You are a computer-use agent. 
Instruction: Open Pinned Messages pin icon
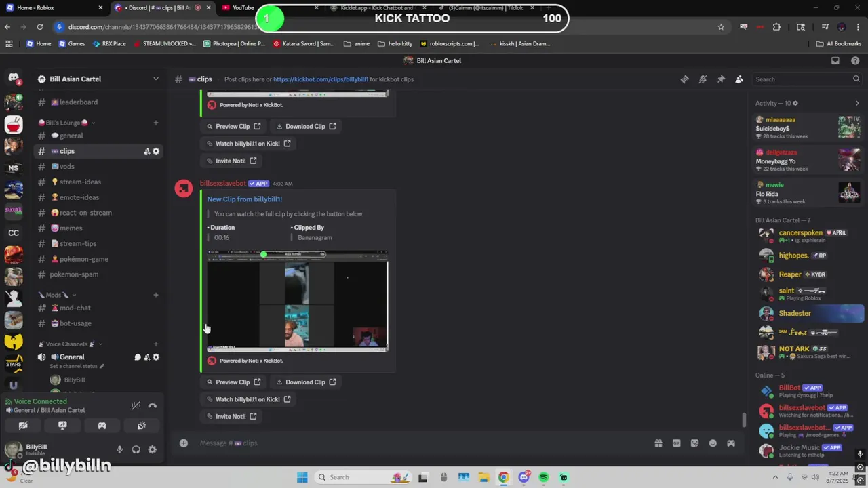721,79
